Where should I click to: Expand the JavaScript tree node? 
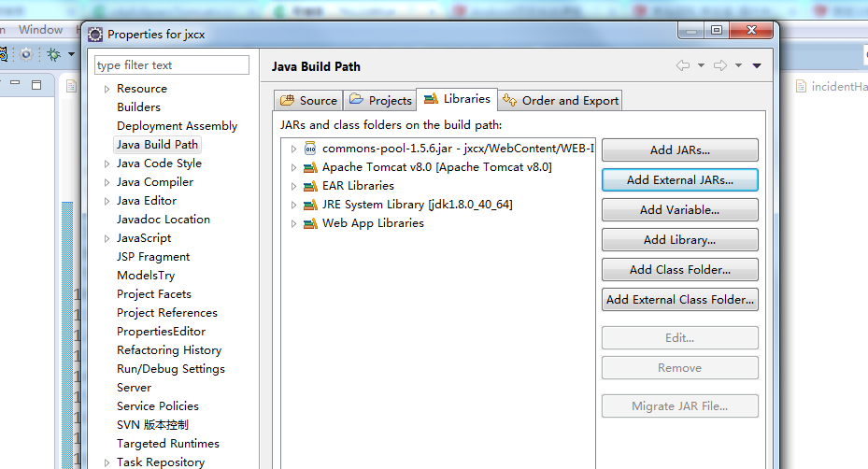107,238
